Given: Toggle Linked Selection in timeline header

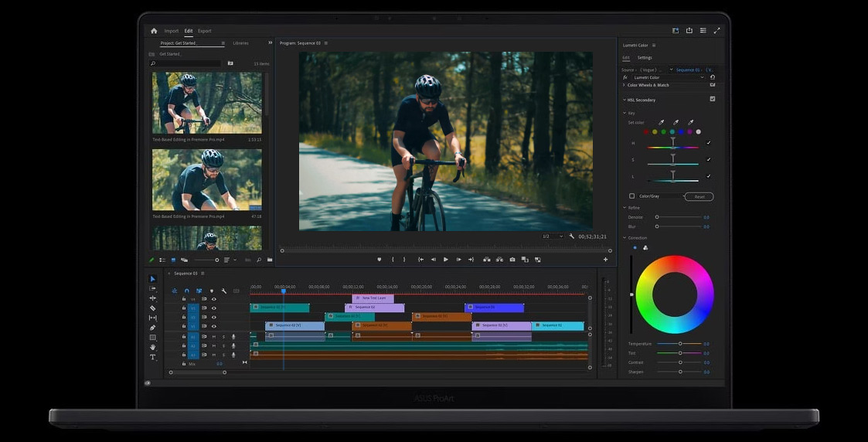Looking at the screenshot, I should pyautogui.click(x=199, y=291).
